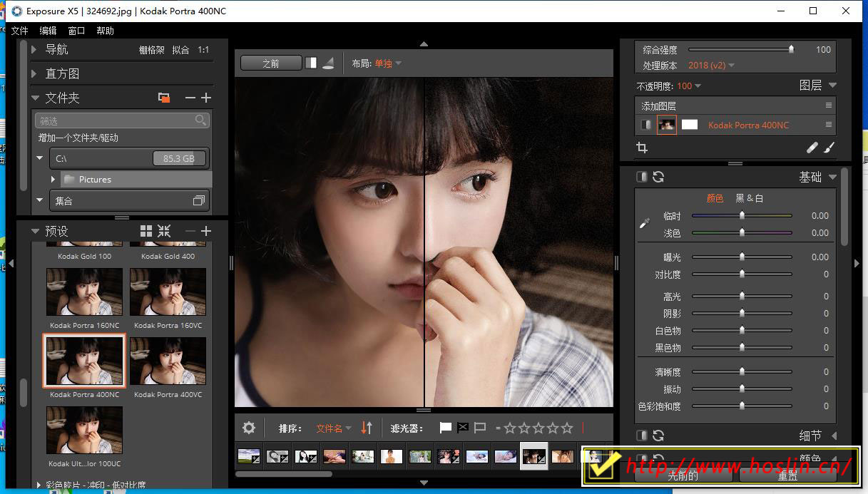Screen dimensions: 868x494
Task: Filter by unflagged outline flag
Action: [x=480, y=428]
